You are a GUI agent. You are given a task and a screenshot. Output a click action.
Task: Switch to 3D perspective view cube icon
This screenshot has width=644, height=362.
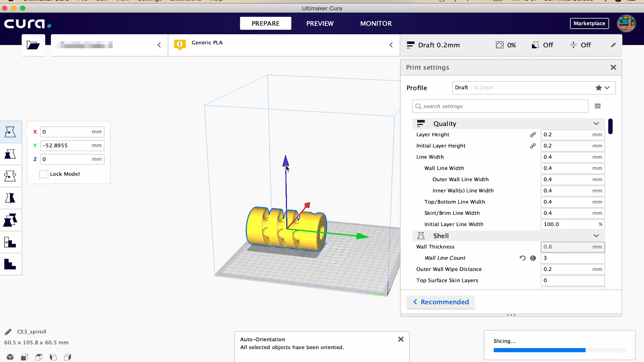[10, 357]
